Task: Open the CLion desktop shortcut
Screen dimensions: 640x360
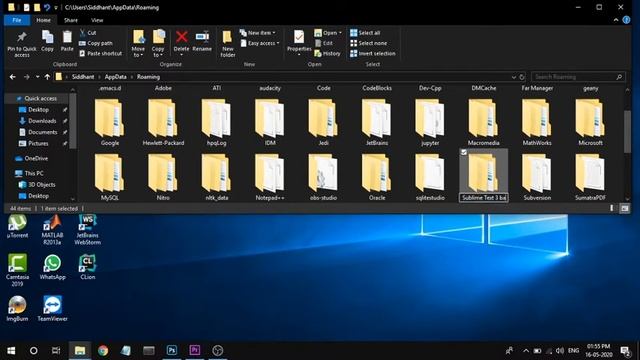Action: point(87,267)
